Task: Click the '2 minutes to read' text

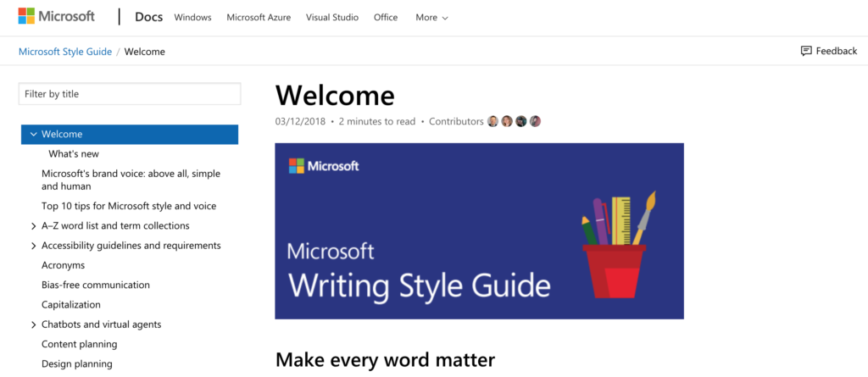Action: (x=377, y=121)
